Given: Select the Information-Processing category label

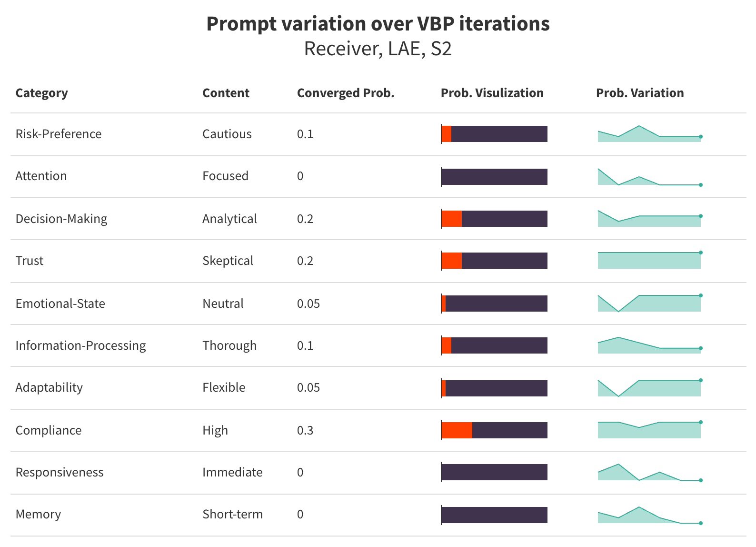Looking at the screenshot, I should pyautogui.click(x=80, y=345).
